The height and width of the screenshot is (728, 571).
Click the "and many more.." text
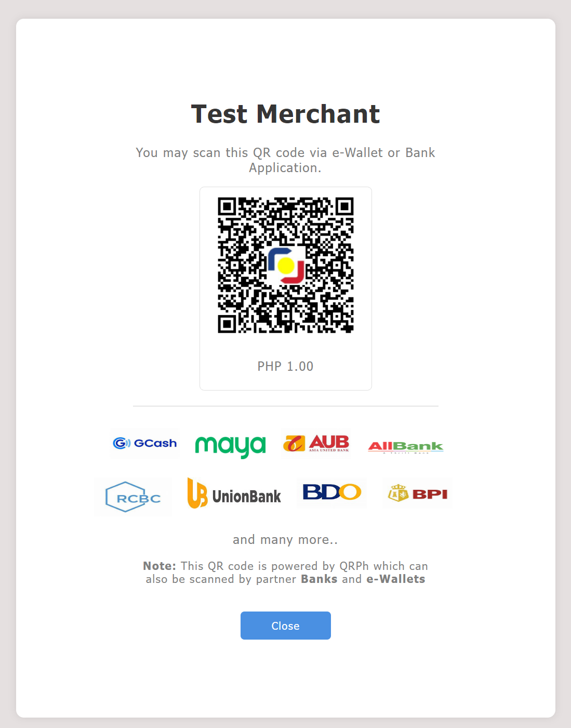[x=286, y=540]
